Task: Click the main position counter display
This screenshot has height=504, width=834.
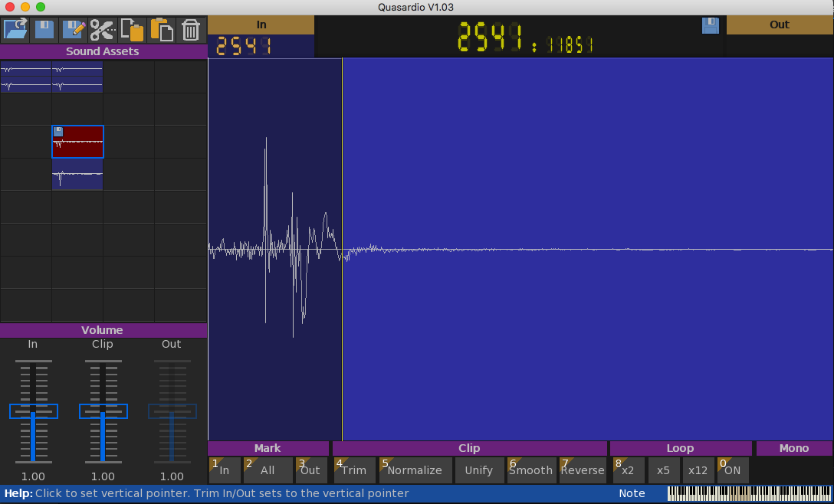Action: coord(525,38)
